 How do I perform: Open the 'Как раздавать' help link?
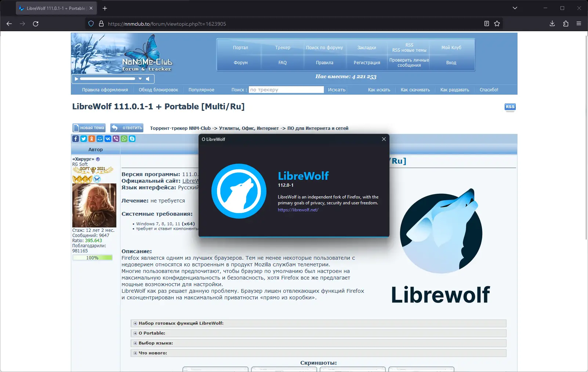(455, 90)
